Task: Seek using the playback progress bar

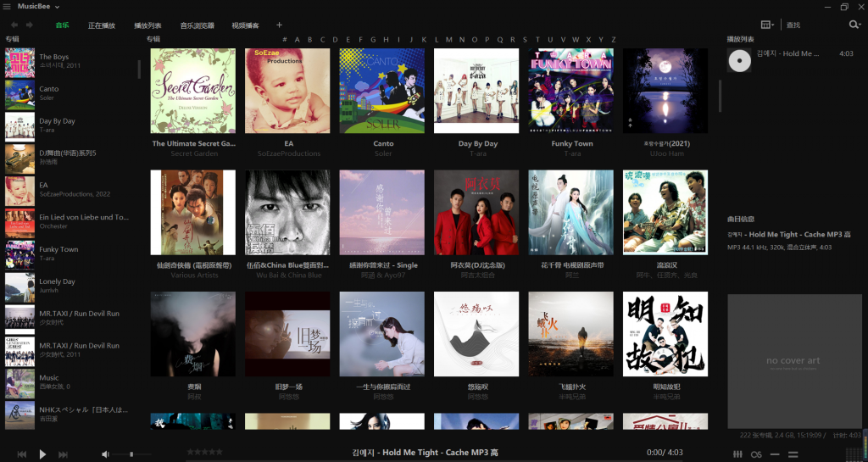Action: tap(435, 460)
